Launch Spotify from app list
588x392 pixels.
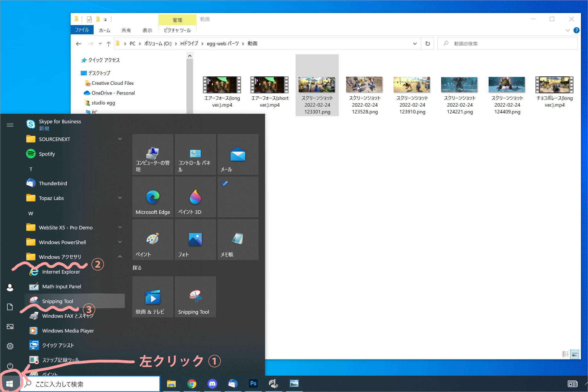coord(47,154)
